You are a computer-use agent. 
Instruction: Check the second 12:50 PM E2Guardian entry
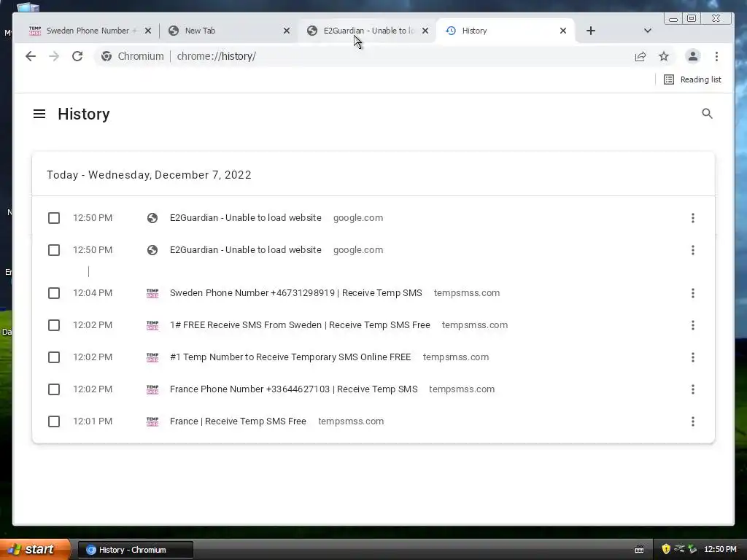point(54,250)
